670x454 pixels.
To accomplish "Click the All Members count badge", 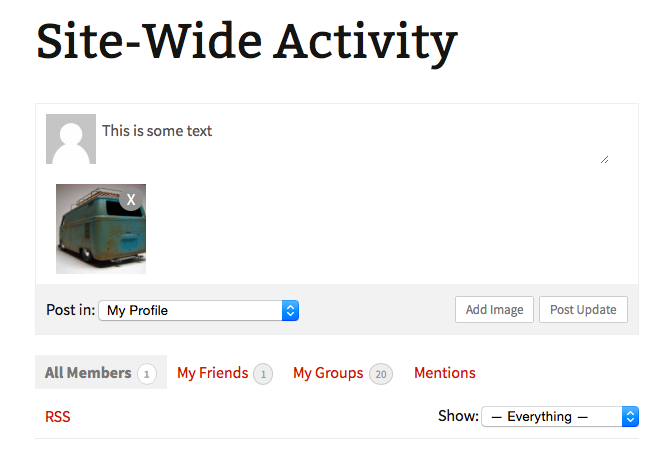I will tap(147, 374).
